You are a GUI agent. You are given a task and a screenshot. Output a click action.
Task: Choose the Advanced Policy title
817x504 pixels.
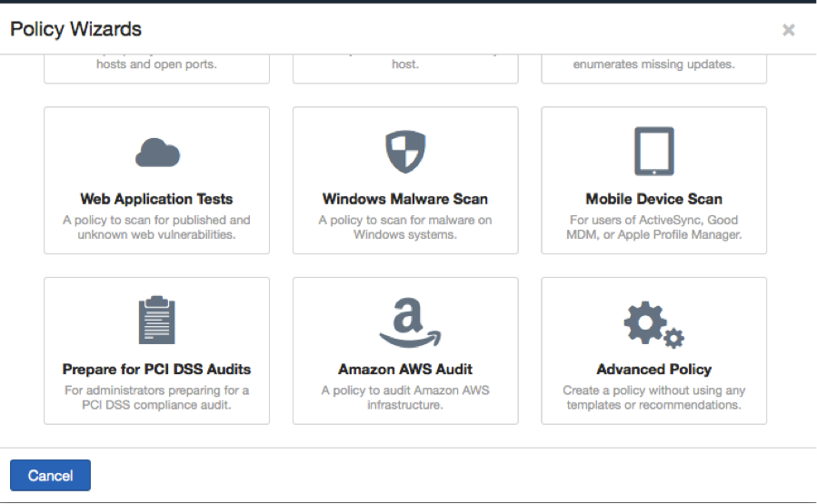(654, 370)
